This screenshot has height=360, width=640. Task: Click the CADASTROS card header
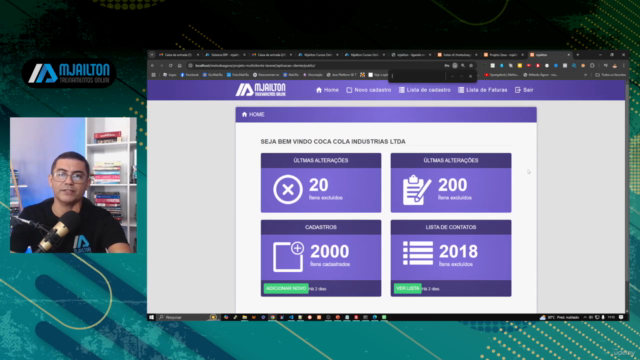pos(321,227)
